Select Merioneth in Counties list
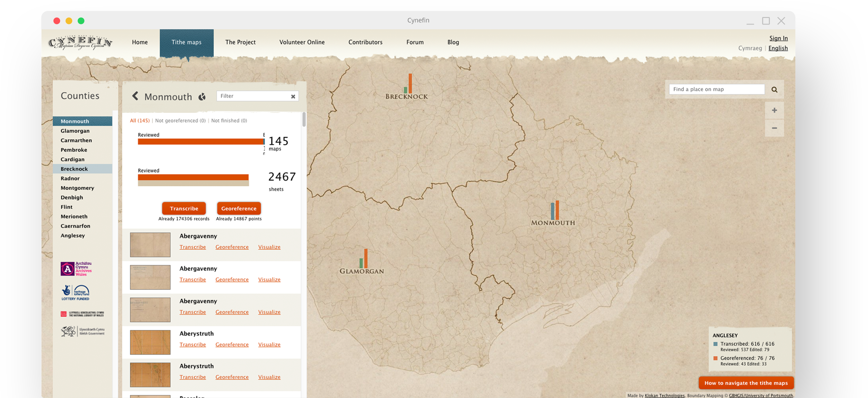The height and width of the screenshot is (398, 868). pos(83,216)
